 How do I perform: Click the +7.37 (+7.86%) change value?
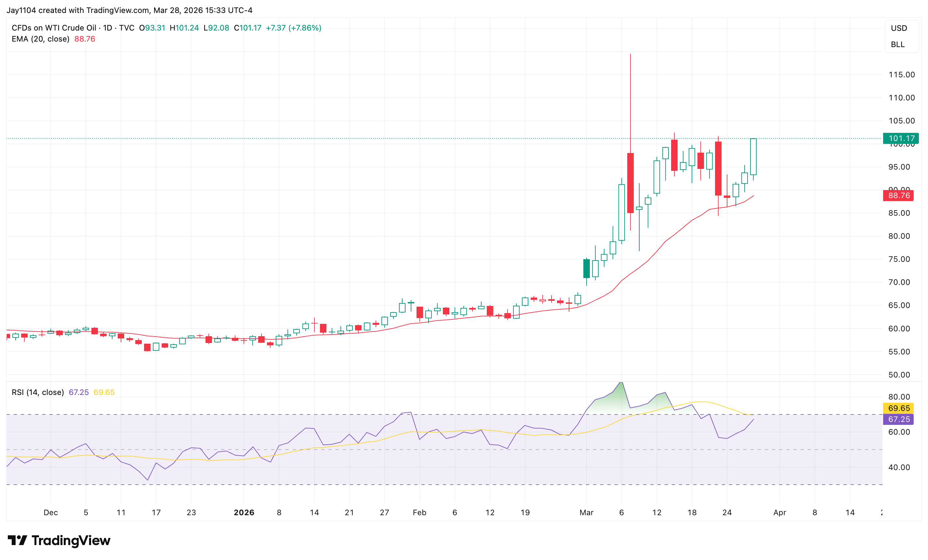293,28
